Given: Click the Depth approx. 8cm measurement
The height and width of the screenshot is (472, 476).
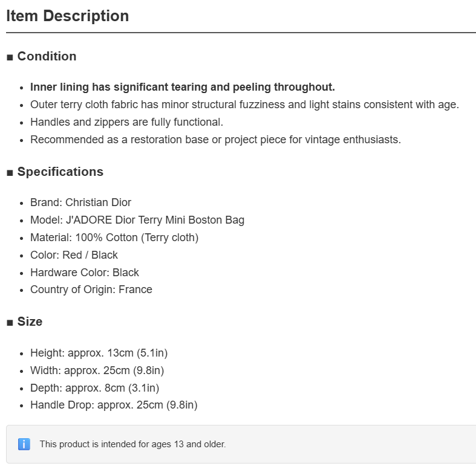Looking at the screenshot, I should tap(95, 388).
